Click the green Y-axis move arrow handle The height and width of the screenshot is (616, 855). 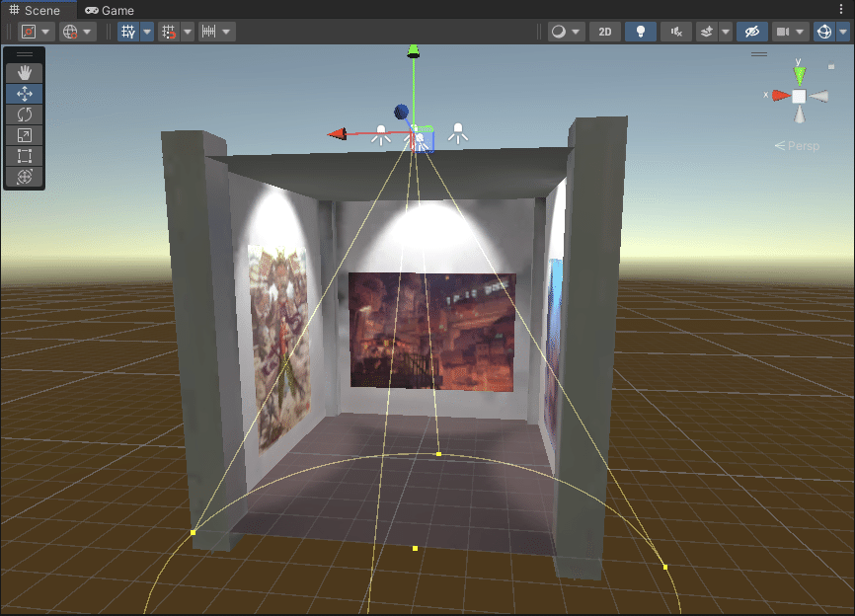(x=414, y=51)
